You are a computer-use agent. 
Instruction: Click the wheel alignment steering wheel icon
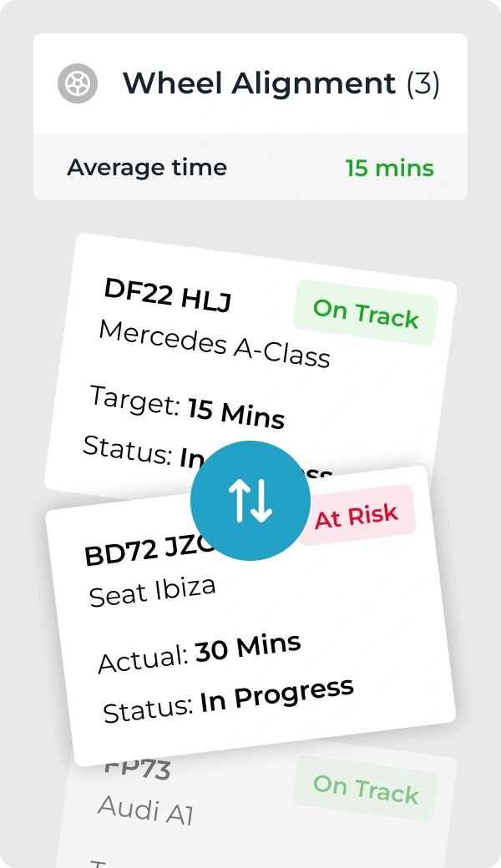point(78,83)
